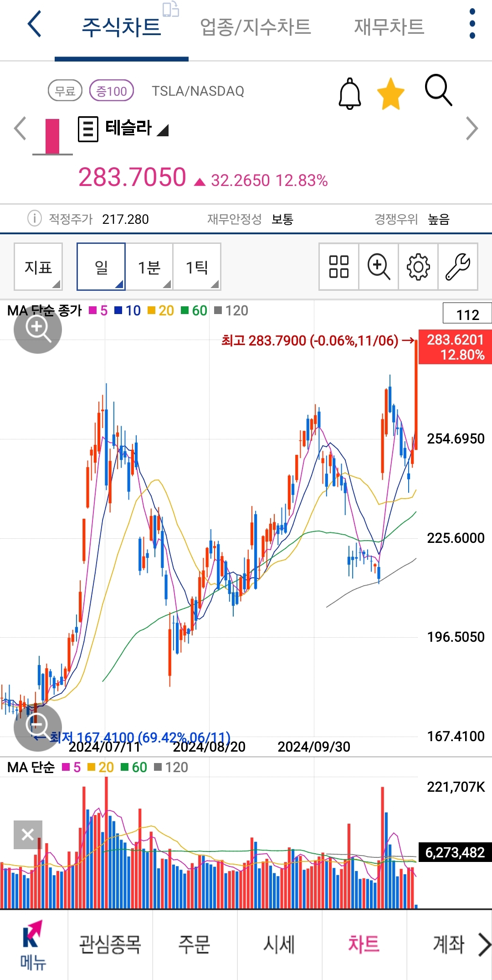Open 계좌 in bottom navigation
The image size is (492, 980).
(449, 944)
